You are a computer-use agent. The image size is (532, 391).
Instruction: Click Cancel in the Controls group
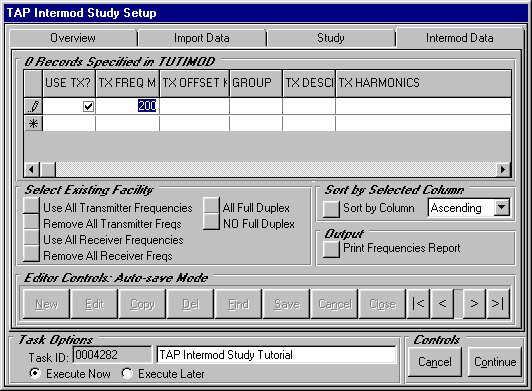click(x=435, y=362)
